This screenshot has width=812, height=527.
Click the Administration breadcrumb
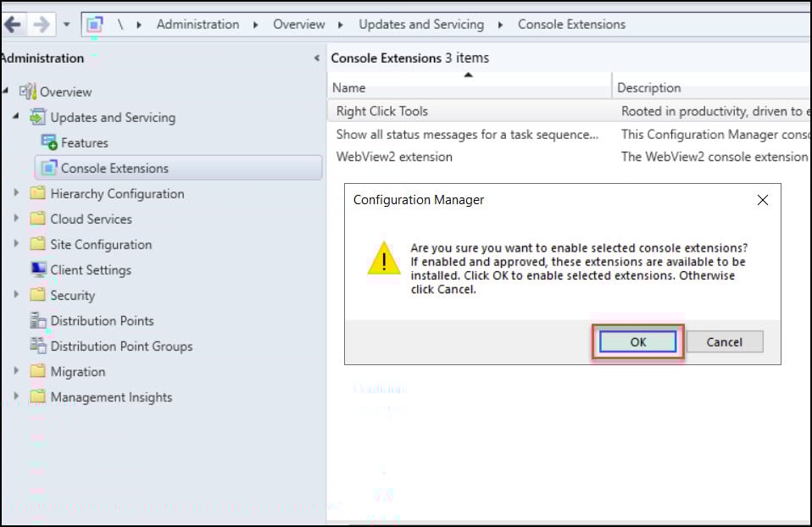[197, 25]
